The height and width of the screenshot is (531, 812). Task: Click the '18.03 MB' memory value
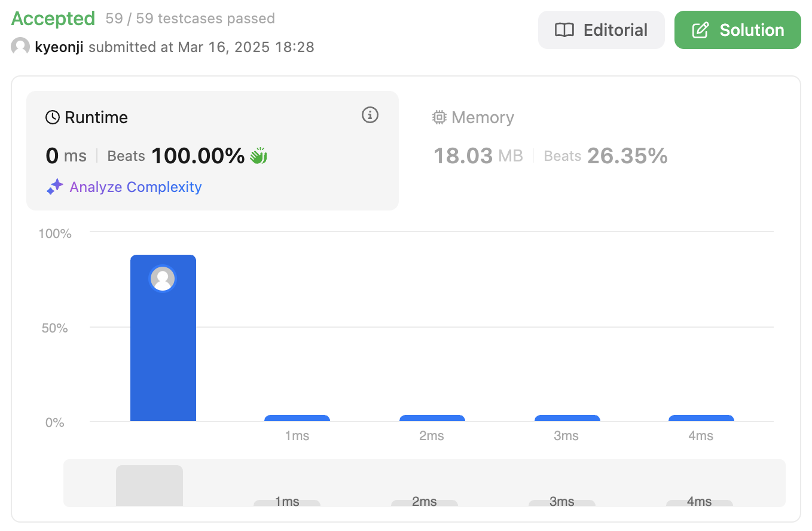tap(478, 156)
